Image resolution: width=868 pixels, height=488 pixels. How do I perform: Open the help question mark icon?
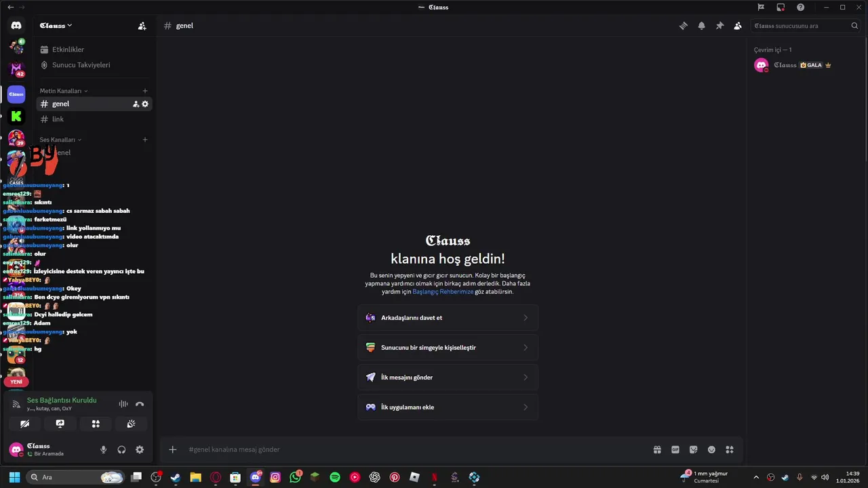(801, 7)
